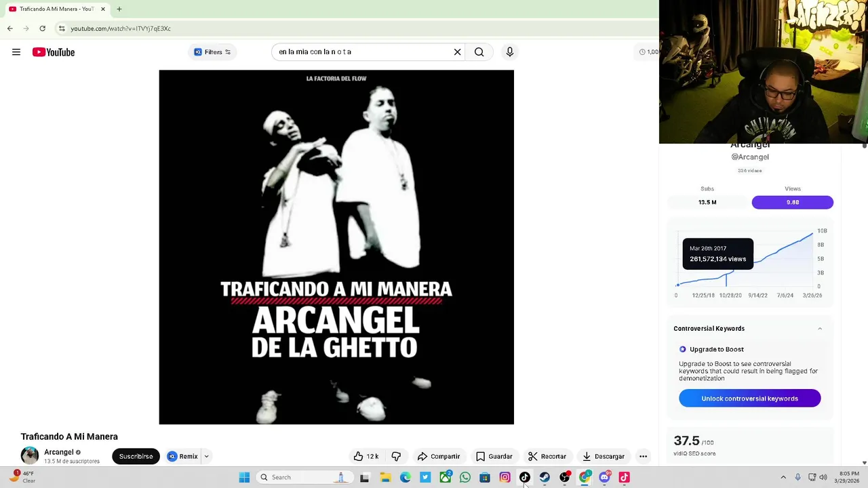Open Instagram from taskbar
868x488 pixels.
click(x=505, y=477)
